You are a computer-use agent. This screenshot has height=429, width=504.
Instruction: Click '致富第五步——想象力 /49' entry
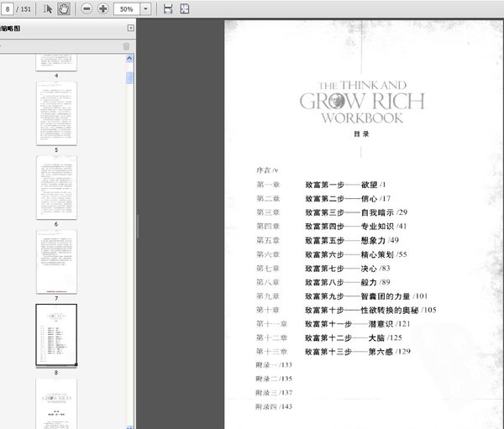coord(352,240)
